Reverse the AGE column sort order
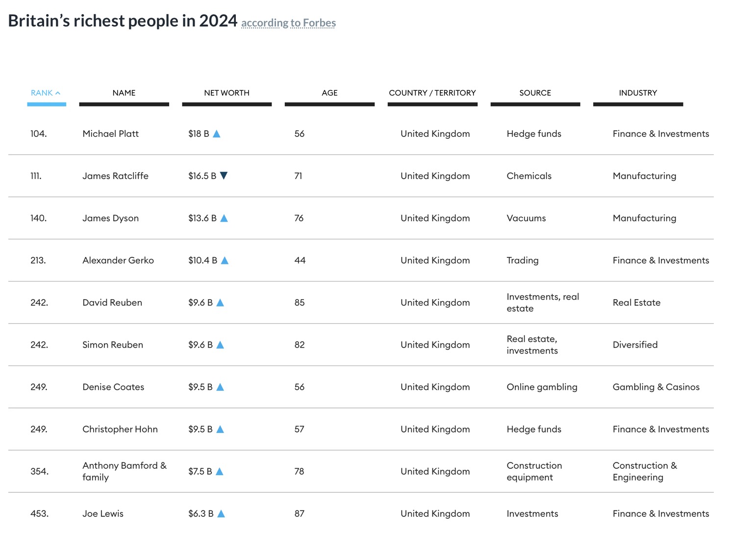This screenshot has width=754, height=560. tap(329, 92)
